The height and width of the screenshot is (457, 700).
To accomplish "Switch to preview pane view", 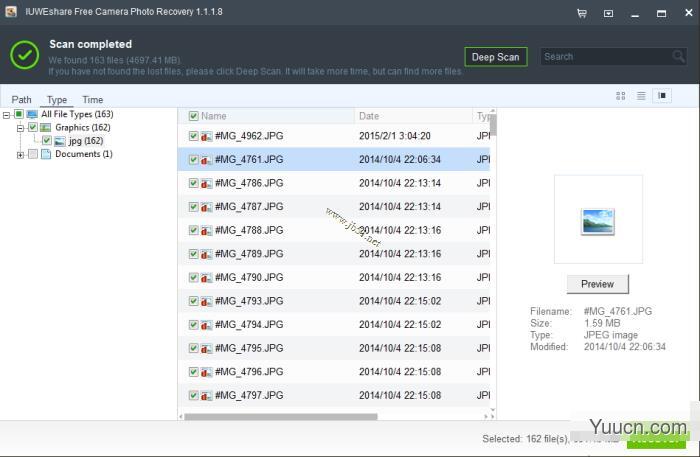I will (x=661, y=96).
